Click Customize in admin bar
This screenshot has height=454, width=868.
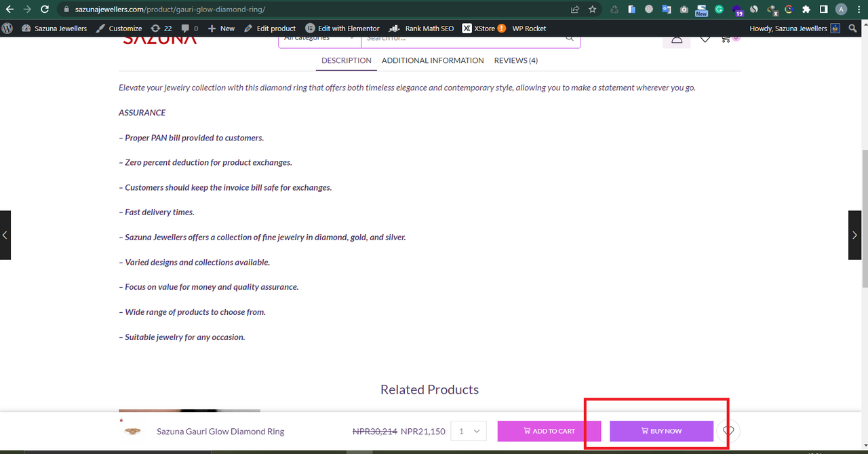(x=119, y=29)
